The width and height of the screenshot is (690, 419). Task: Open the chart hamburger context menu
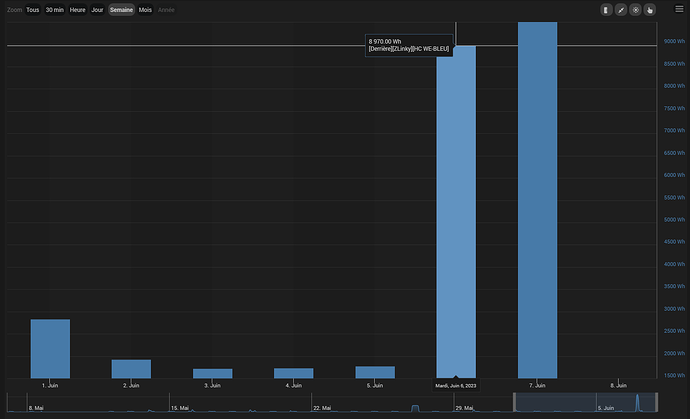[x=679, y=9]
